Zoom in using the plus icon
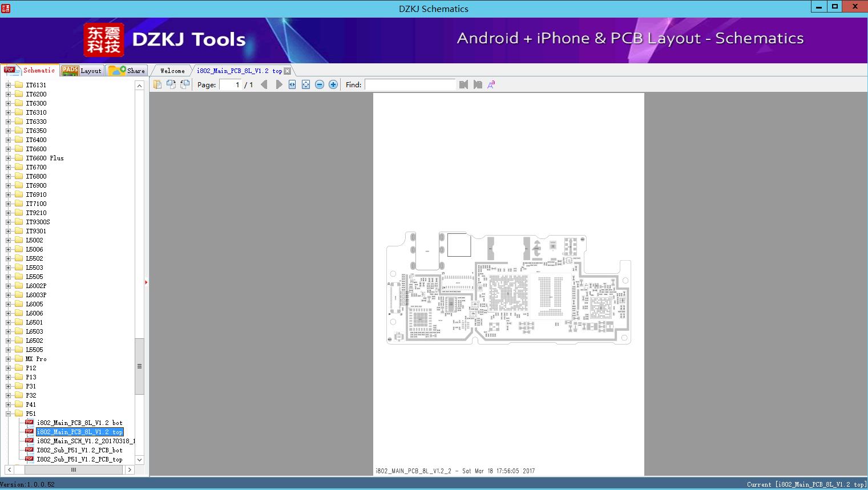The width and height of the screenshot is (868, 490). coord(333,84)
